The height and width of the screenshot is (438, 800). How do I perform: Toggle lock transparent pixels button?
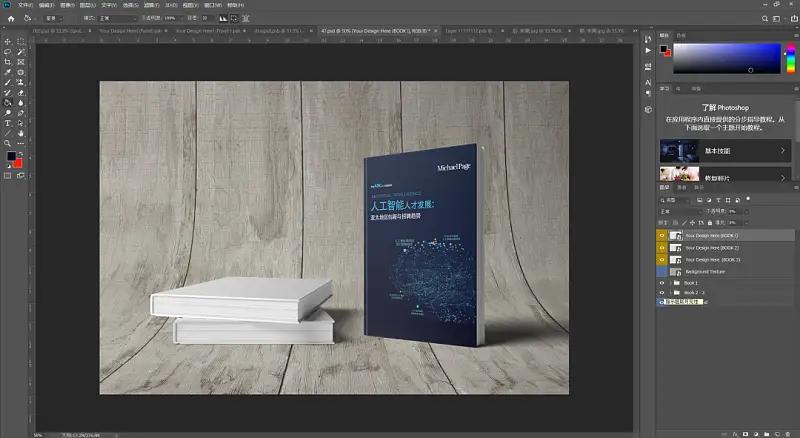point(676,223)
